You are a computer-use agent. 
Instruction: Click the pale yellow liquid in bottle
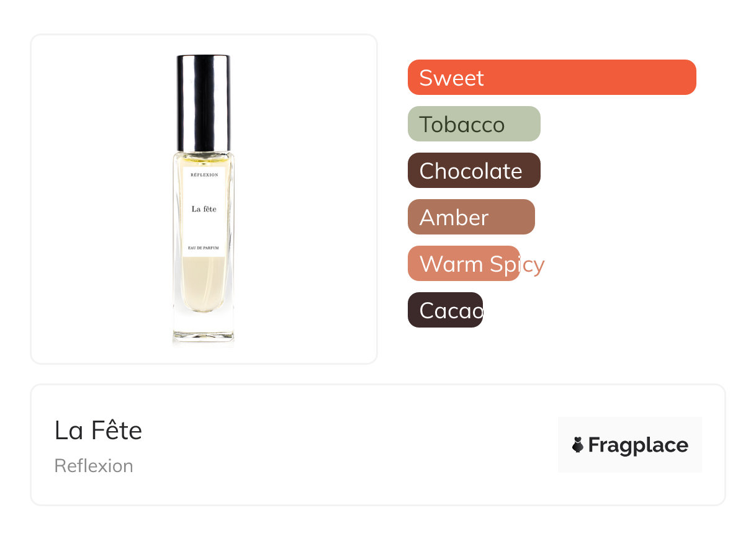[x=204, y=282]
